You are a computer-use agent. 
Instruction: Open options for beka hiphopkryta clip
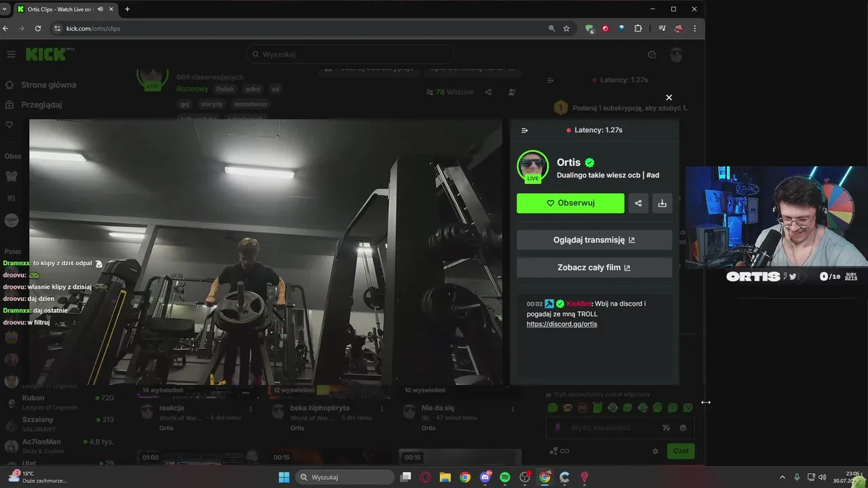[382, 409]
